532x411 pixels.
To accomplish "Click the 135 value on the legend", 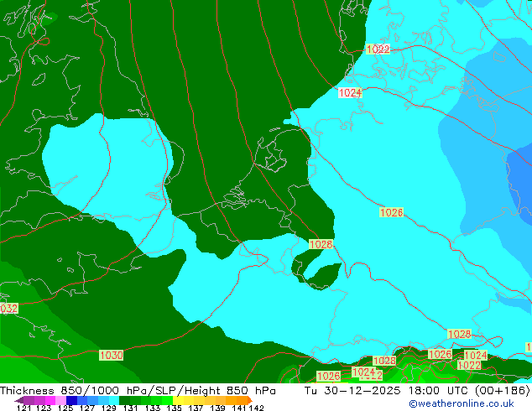I will tap(174, 408).
